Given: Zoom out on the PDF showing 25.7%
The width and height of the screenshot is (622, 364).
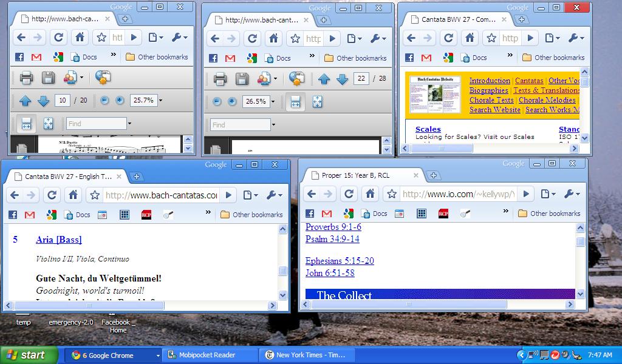Looking at the screenshot, I should [104, 101].
